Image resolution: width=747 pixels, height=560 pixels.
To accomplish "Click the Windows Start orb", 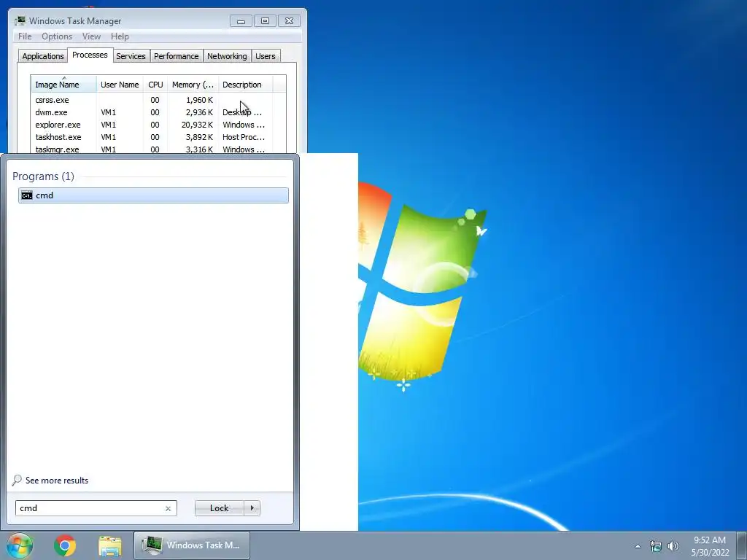I will (20, 545).
